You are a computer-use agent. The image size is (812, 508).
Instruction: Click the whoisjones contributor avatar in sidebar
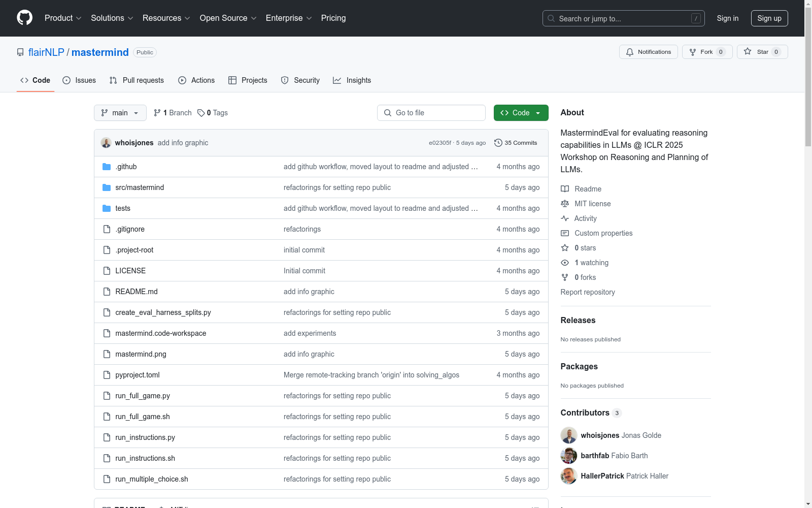569,435
